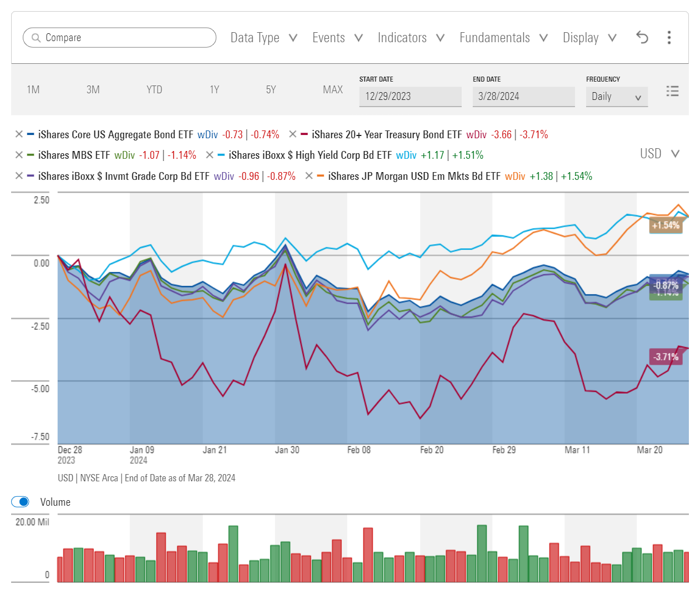The image size is (700, 594).
Task: Remove iShares iBoxx $ High Yield Corp ETF
Action: click(x=209, y=155)
